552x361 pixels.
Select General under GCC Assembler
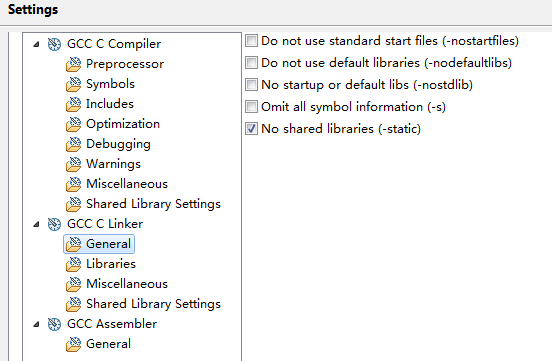108,344
